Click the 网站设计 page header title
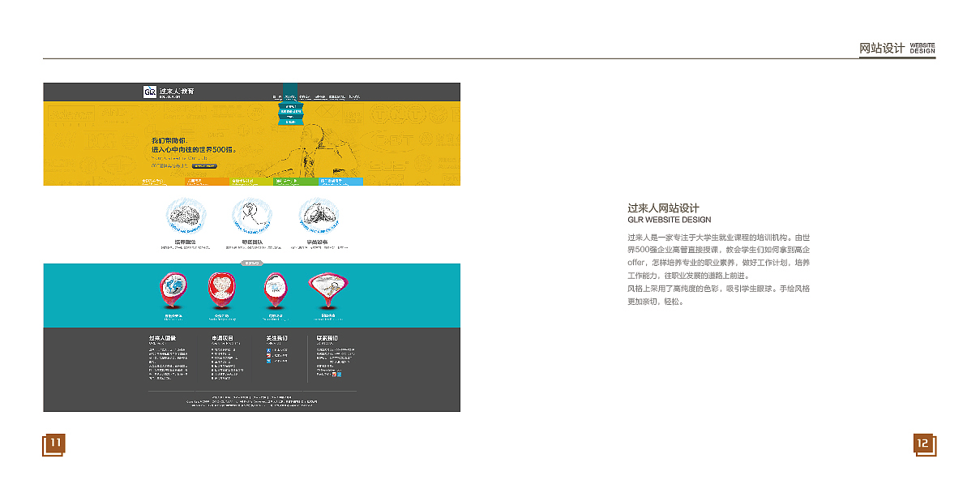The width and height of the screenshot is (980, 497). 881,49
